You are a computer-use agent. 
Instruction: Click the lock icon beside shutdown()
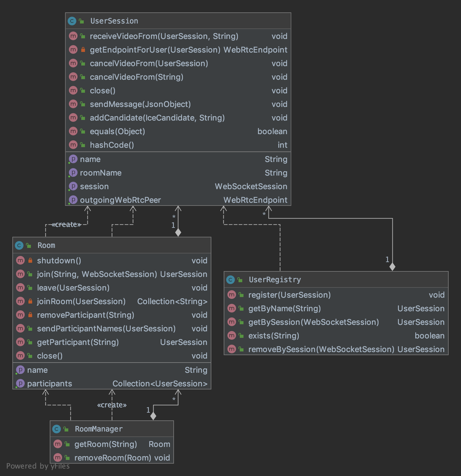click(30, 261)
